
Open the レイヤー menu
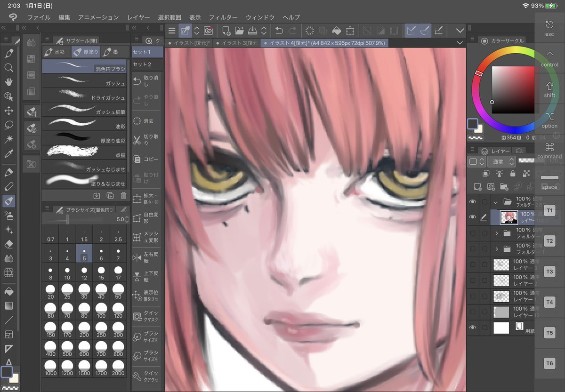pos(138,17)
